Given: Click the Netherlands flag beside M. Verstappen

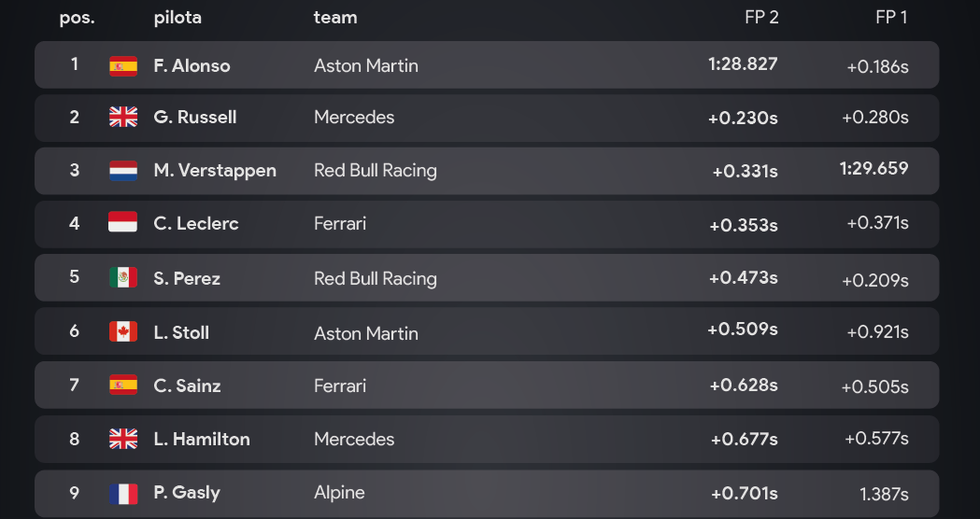Looking at the screenshot, I should click(123, 171).
